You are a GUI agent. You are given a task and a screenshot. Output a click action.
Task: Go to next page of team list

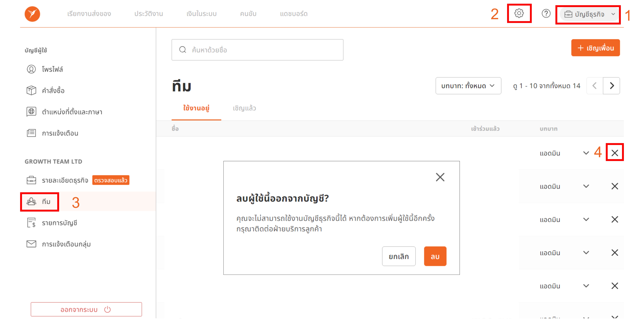(611, 86)
